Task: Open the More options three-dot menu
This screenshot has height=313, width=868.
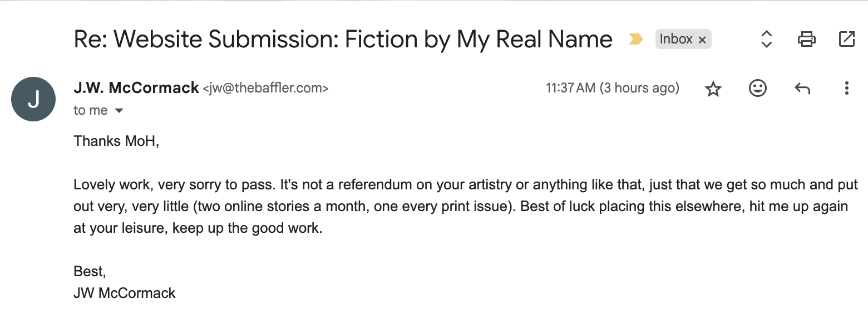Action: tap(846, 88)
